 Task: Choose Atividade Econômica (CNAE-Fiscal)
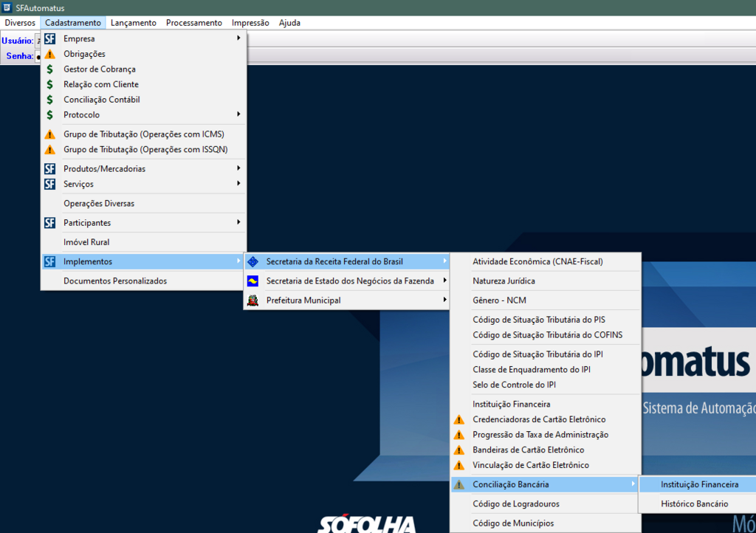click(x=537, y=261)
